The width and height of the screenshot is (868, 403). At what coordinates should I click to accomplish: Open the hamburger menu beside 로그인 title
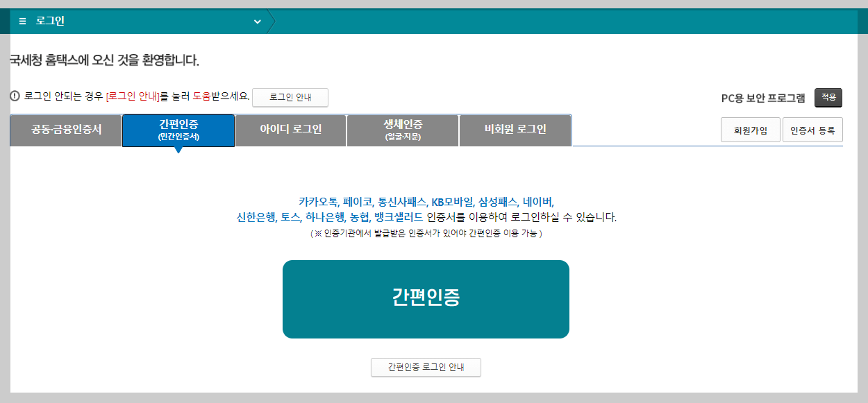[x=21, y=21]
